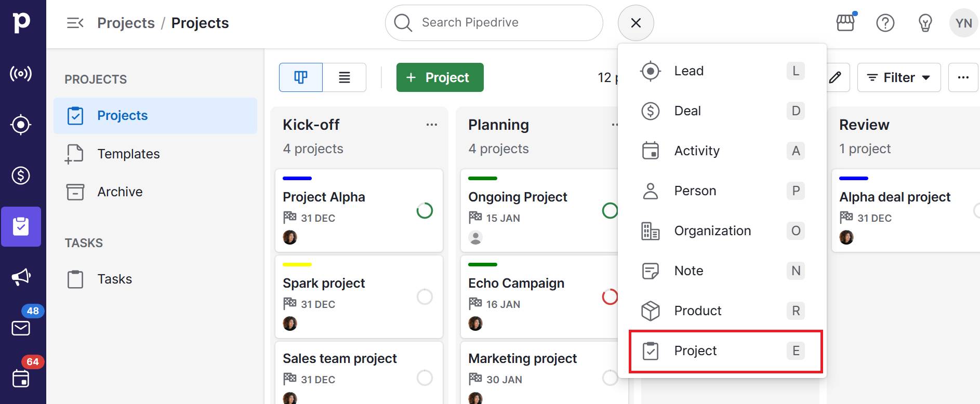Open Mail icon with 48 badge

pos(21,328)
